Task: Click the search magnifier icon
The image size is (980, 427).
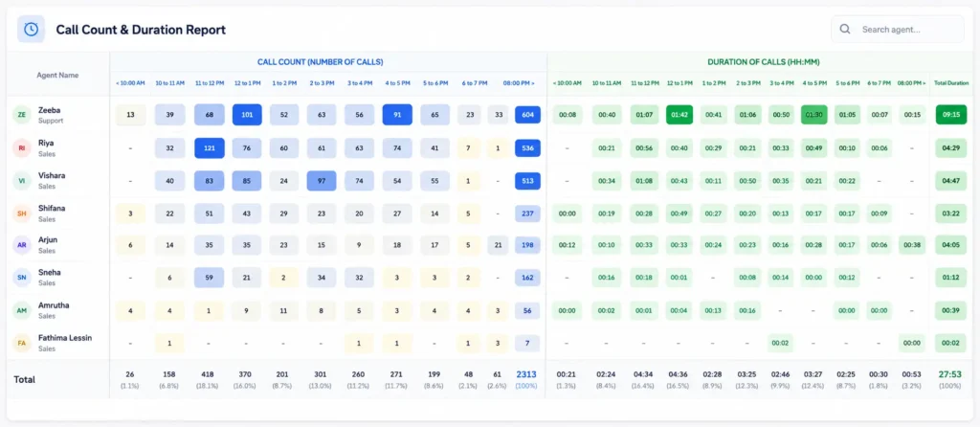Action: (x=845, y=29)
